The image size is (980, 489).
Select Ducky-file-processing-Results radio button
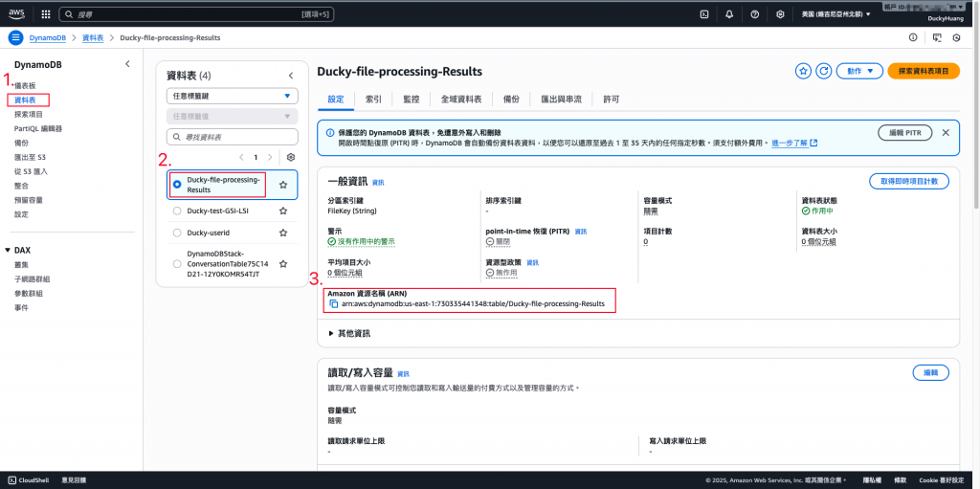[x=177, y=185]
